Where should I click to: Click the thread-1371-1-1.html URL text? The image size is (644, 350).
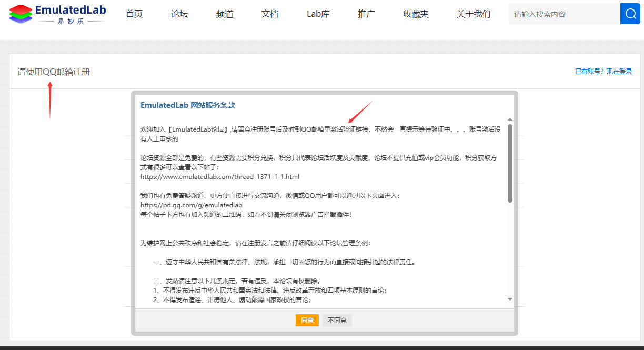pyautogui.click(x=220, y=176)
